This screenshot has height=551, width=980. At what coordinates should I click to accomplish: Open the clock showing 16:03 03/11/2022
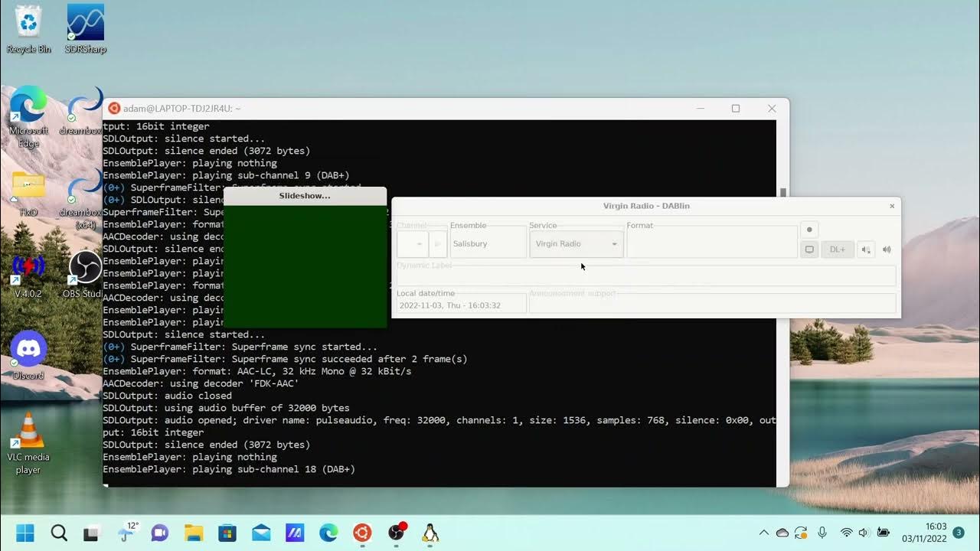[924, 533]
